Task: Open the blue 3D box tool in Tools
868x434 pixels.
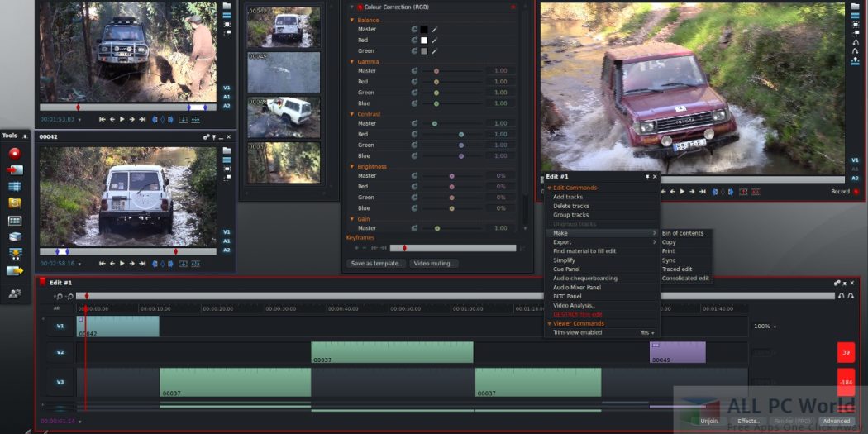Action: point(15,237)
